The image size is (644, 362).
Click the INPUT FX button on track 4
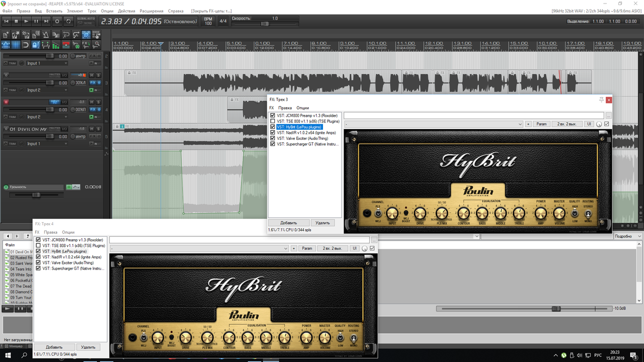tap(55, 102)
